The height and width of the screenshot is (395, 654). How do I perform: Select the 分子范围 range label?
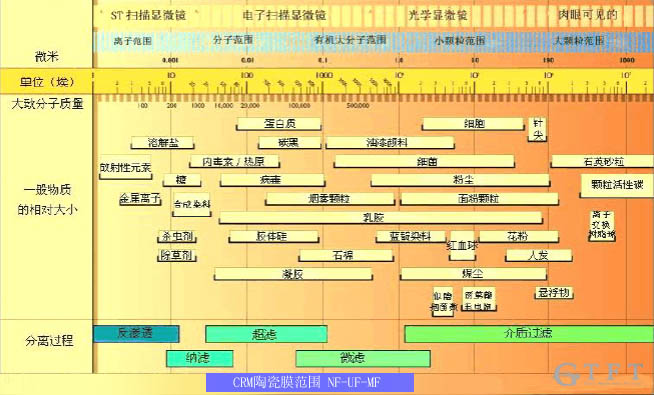tap(233, 40)
